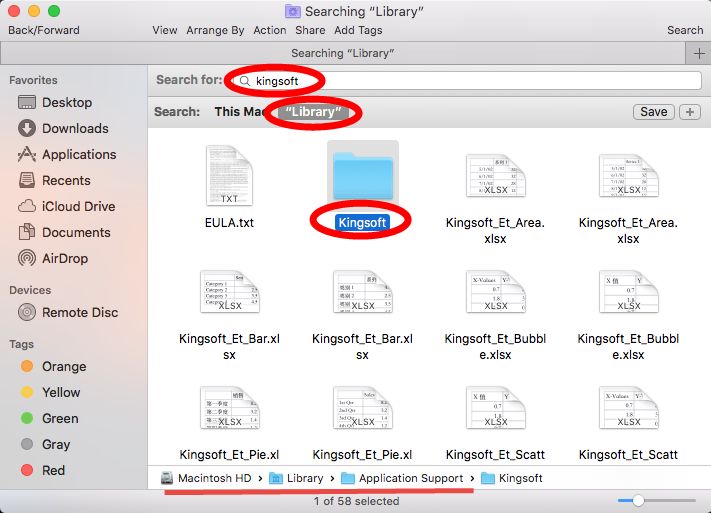Open the View toolbar menu

click(x=165, y=30)
